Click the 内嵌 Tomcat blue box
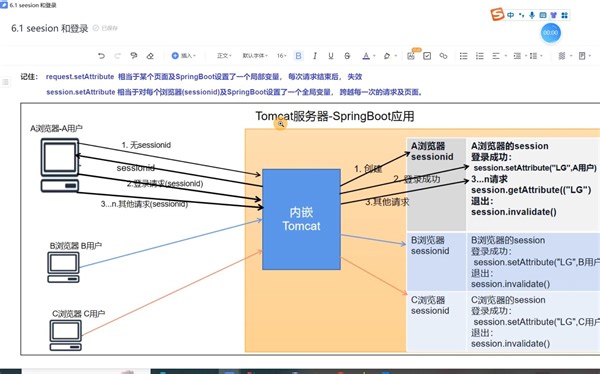The height and width of the screenshot is (374, 600). (x=302, y=219)
